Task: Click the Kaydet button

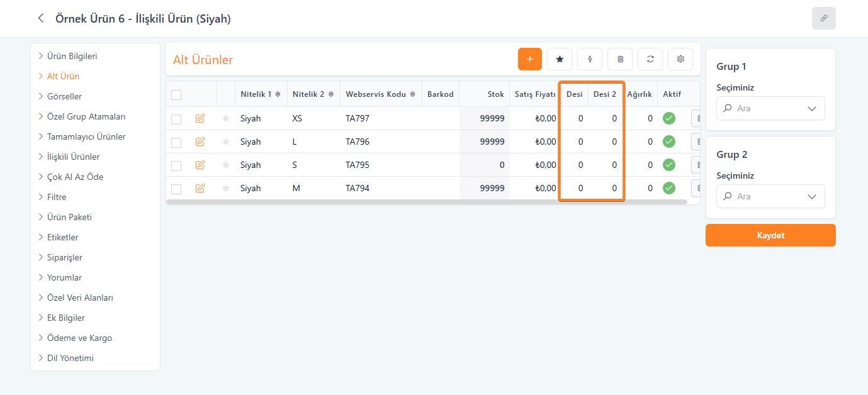Action: tap(770, 235)
